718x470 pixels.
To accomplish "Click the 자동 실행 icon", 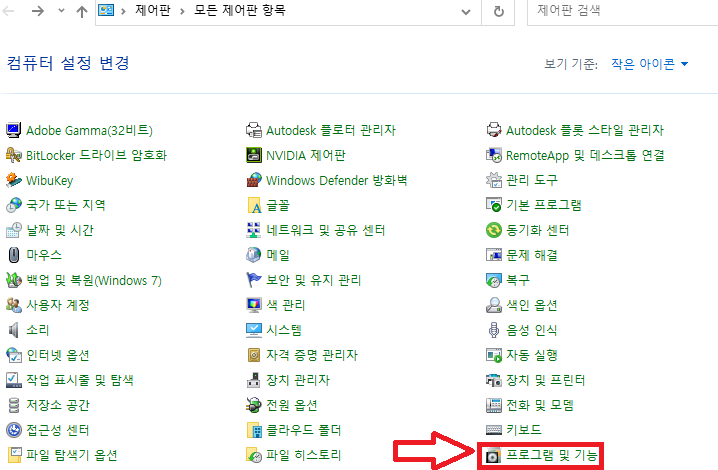I will [494, 355].
